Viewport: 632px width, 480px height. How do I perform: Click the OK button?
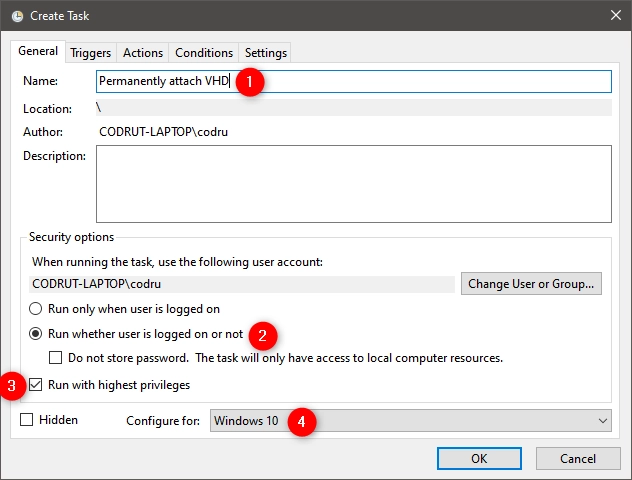479,459
